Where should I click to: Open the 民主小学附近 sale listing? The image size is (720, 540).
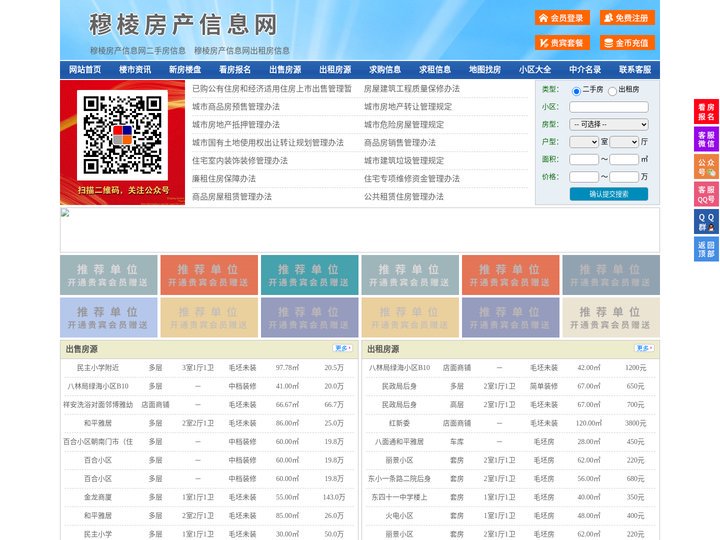click(x=98, y=368)
